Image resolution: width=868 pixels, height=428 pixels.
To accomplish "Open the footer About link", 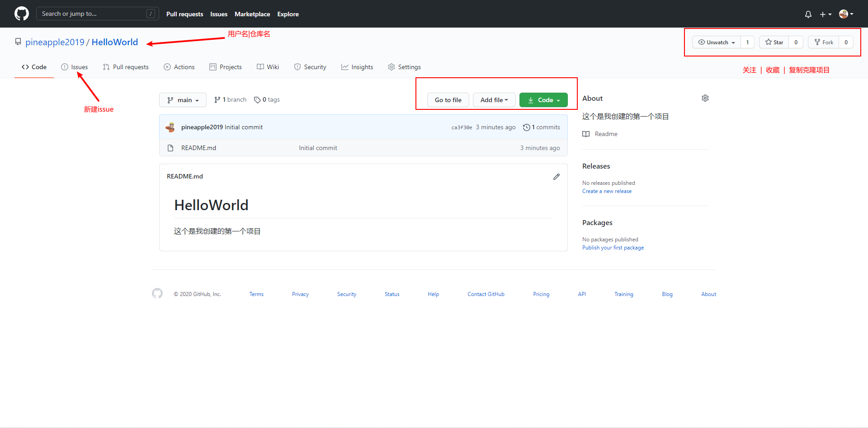I will pos(709,294).
